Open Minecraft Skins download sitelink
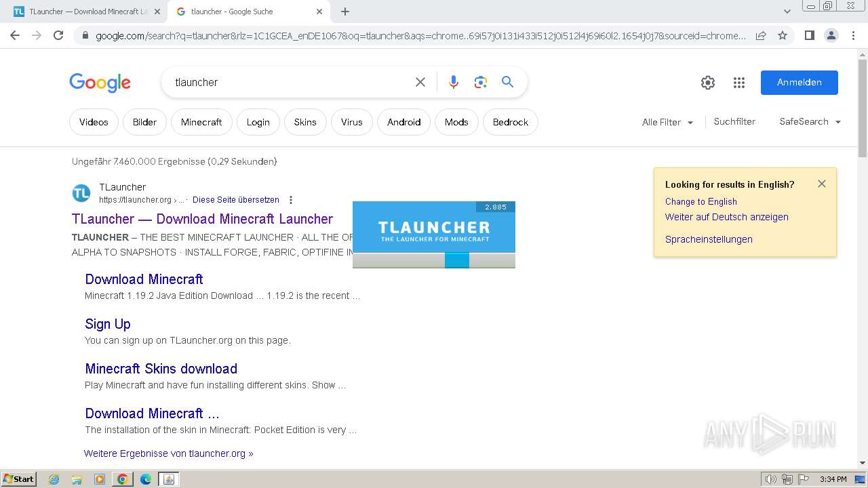868x488 pixels. [161, 369]
